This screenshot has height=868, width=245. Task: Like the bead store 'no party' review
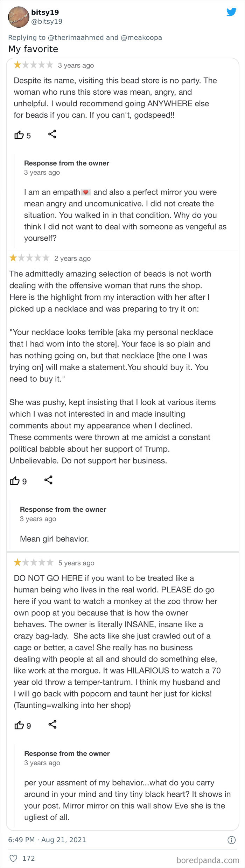(19, 135)
